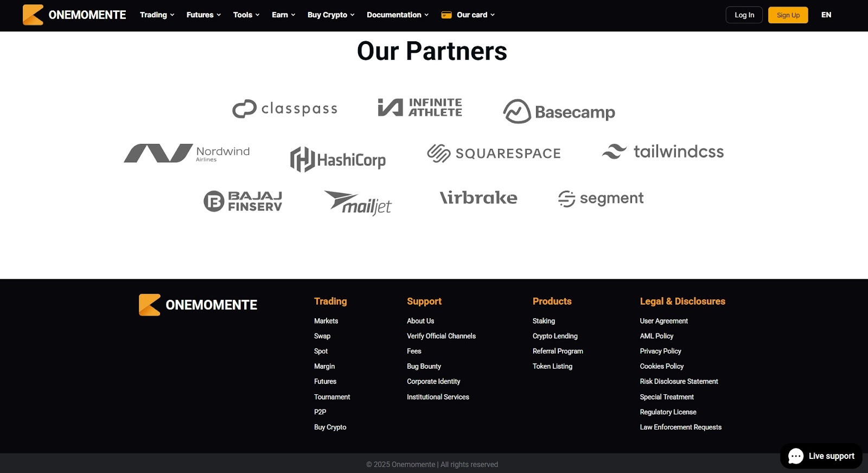
Task: Click the Products footer column heading
Action: pos(552,301)
